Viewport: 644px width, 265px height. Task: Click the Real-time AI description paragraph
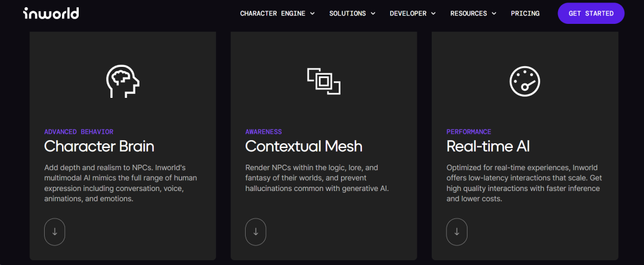click(x=523, y=183)
